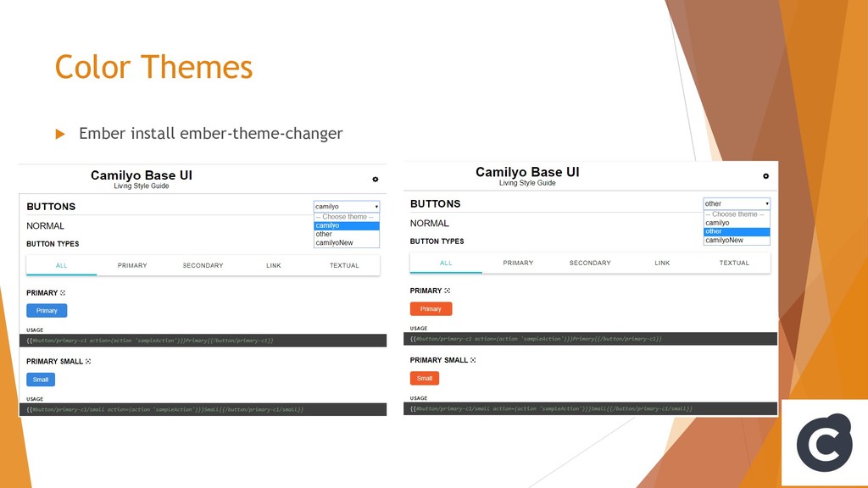Image resolution: width=868 pixels, height=488 pixels.
Task: Switch to SECONDARY tab in left panel
Action: pos(203,265)
